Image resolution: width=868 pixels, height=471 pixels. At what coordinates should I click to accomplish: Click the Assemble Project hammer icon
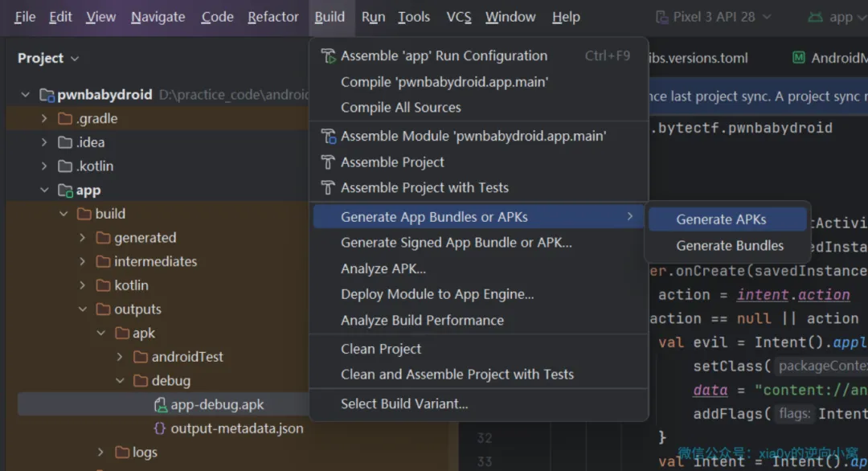327,162
